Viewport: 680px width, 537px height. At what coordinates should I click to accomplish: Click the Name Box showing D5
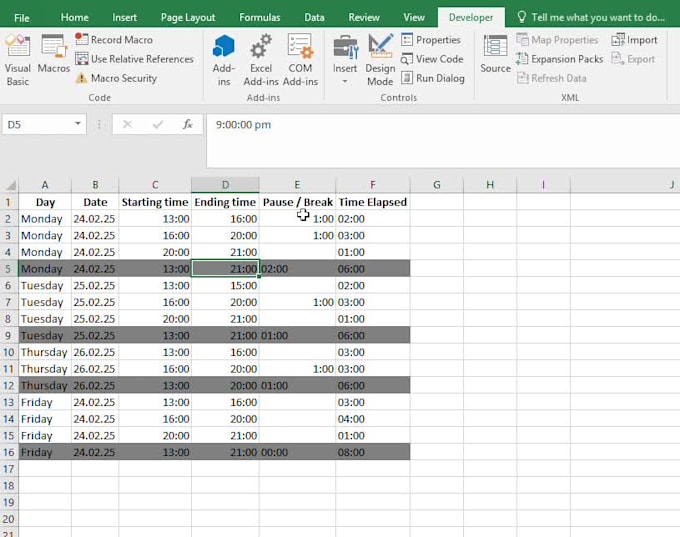(37, 124)
